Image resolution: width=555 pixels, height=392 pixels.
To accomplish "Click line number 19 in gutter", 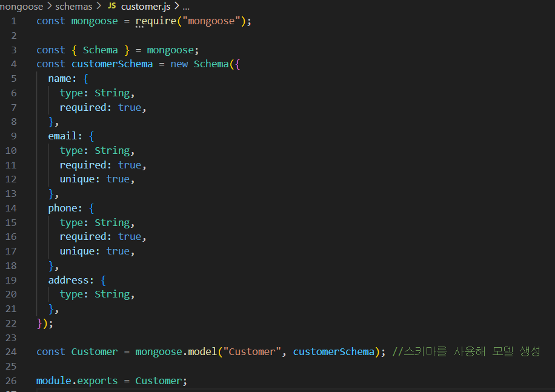I will coord(11,280).
